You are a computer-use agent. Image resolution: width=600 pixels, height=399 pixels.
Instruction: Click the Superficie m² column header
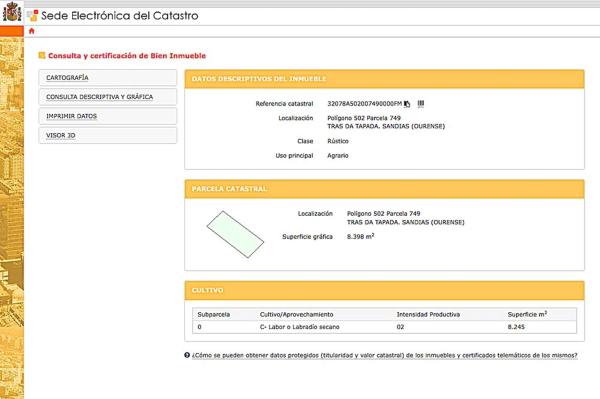coord(527,314)
